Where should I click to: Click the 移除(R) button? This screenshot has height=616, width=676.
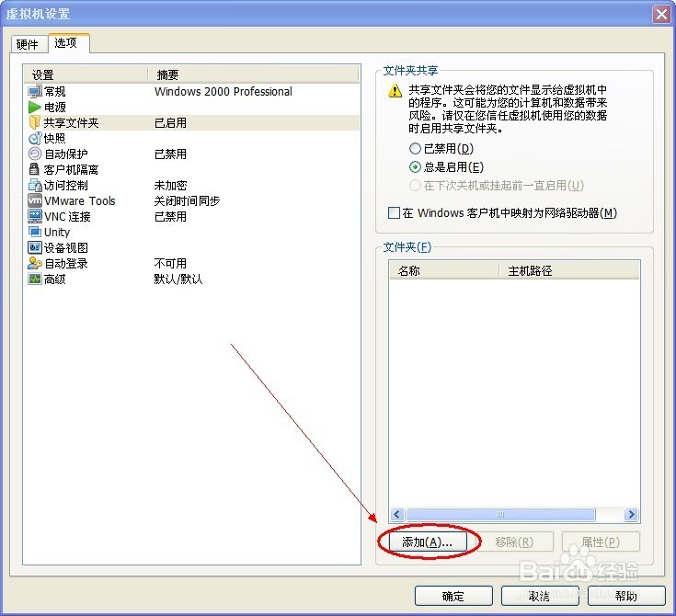click(514, 542)
